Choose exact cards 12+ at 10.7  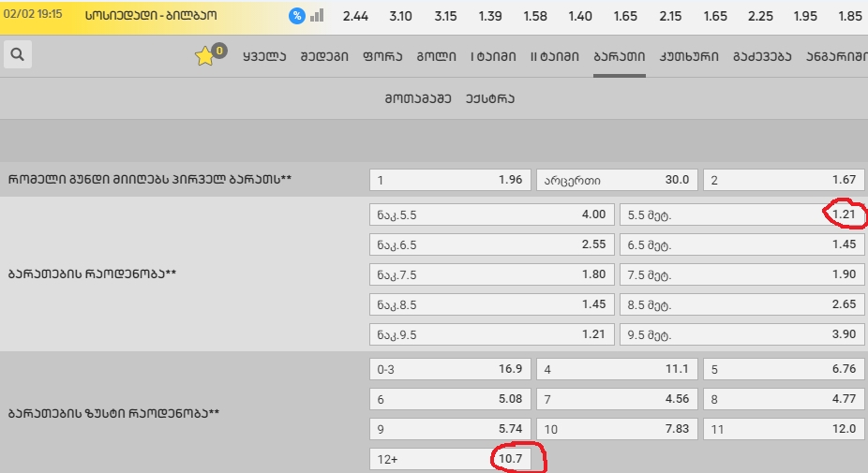450,459
